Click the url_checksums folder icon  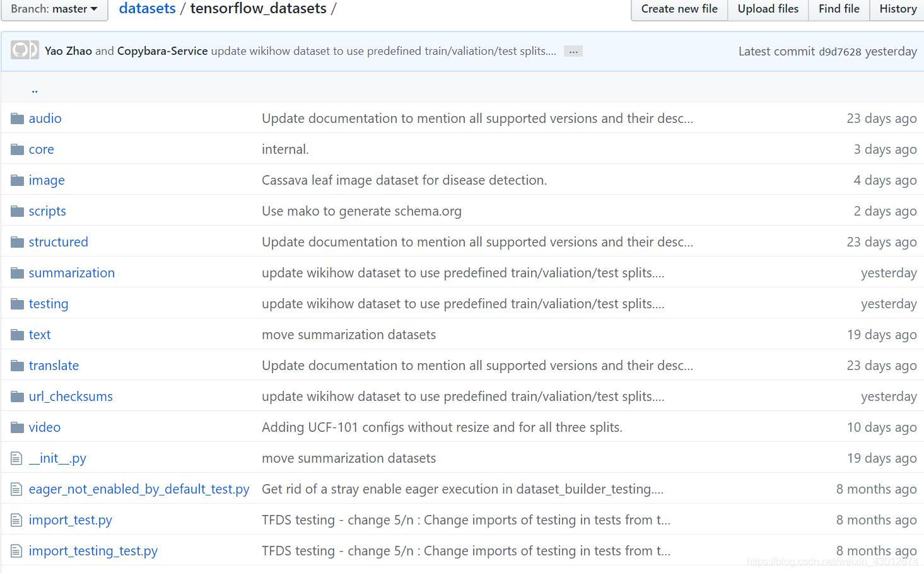click(17, 396)
